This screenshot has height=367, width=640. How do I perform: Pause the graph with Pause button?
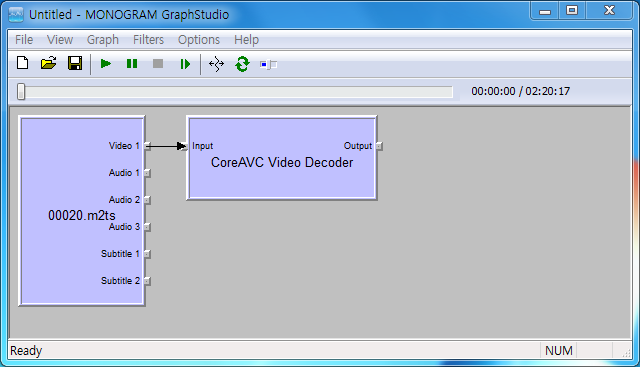click(132, 64)
